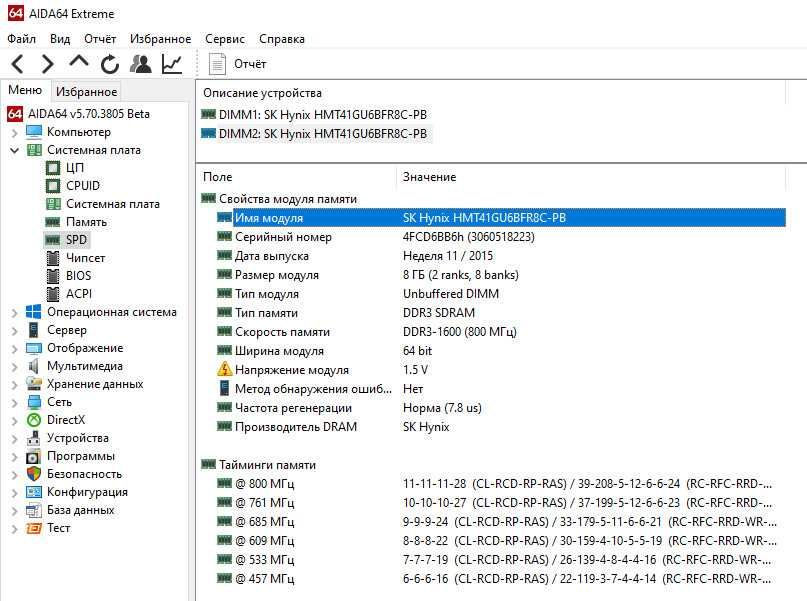Expand the Мультимедиа tree node
Viewport: 807px width, 601px height.
pyautogui.click(x=14, y=367)
